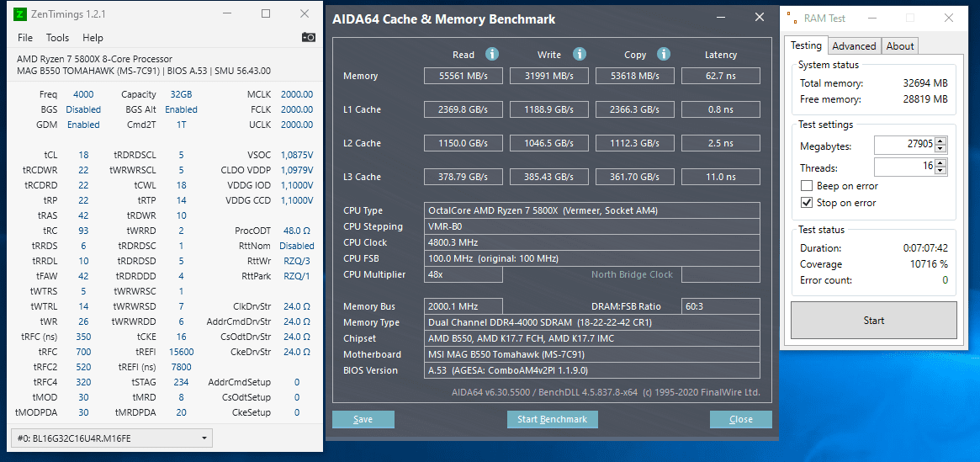
Task: Minimize the RAM Test window
Action: click(x=871, y=19)
